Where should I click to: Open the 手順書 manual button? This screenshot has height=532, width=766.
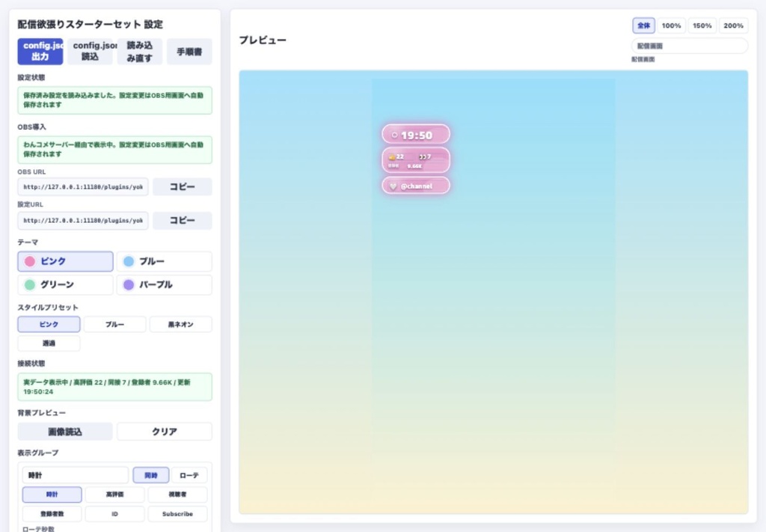pos(189,52)
